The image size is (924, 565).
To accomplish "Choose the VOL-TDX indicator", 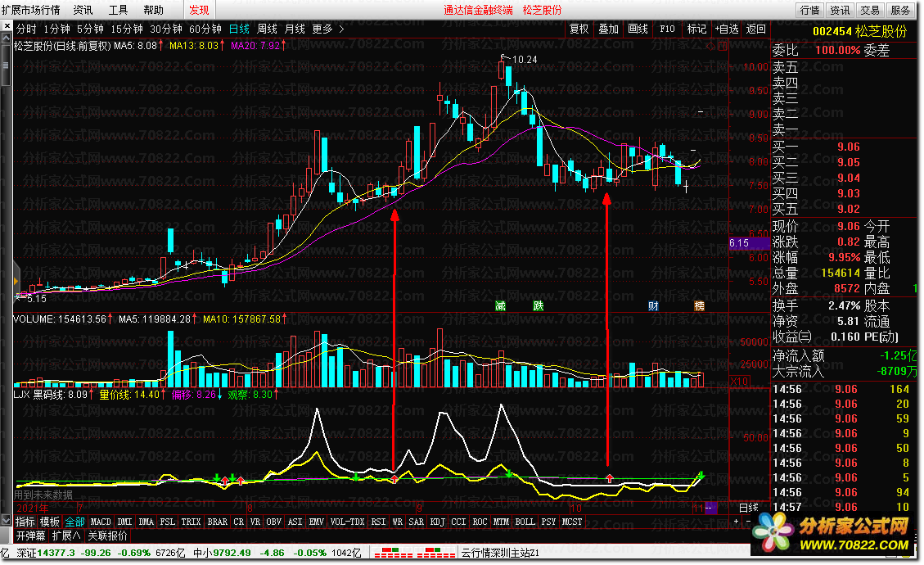I will (347, 522).
